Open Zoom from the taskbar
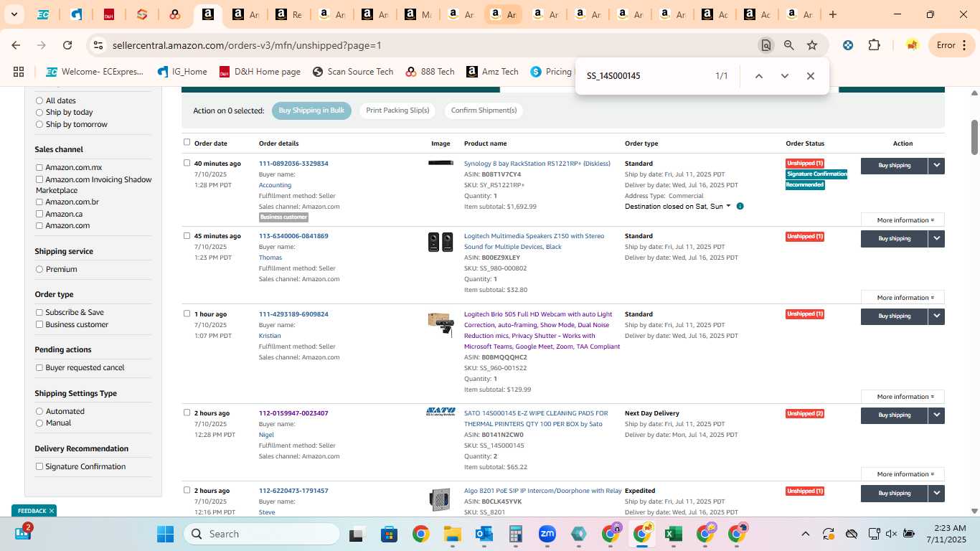 [547, 534]
